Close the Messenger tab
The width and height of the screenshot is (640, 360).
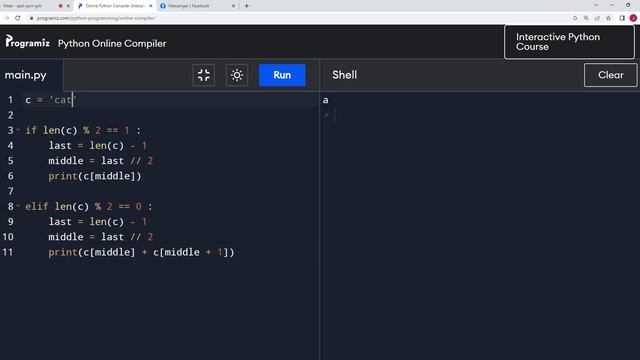click(x=233, y=6)
